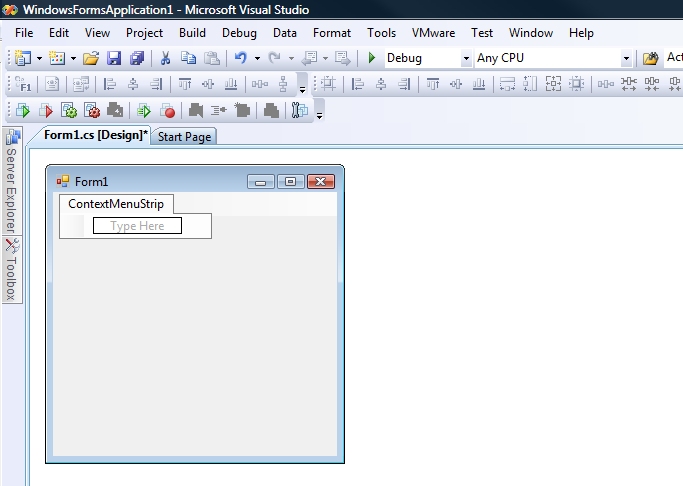
Task: Click the Save All icon
Action: point(136,58)
